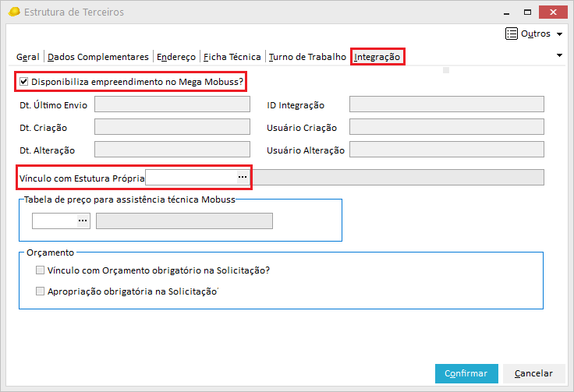574x392 pixels.
Task: Close the Estrutura de Terceiros window
Action: pos(553,12)
